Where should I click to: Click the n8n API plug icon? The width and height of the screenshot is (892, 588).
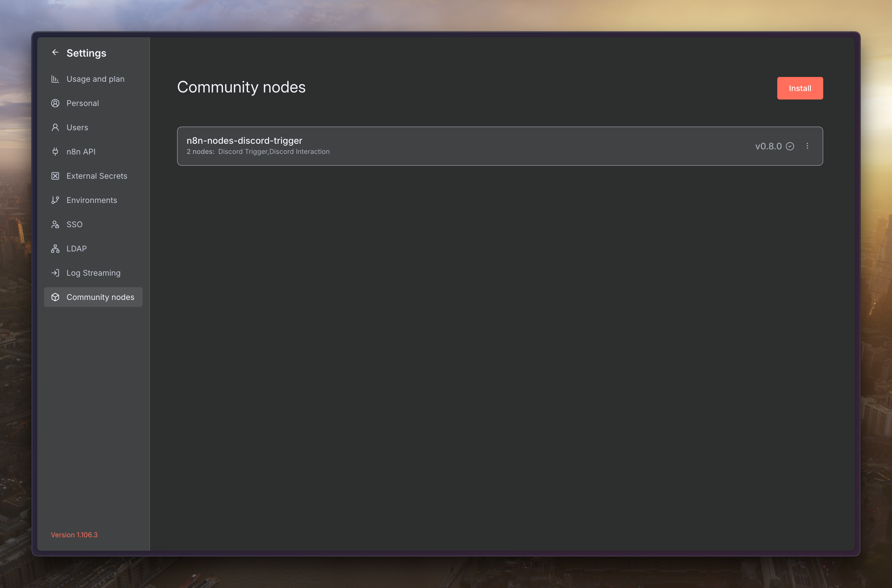(x=55, y=151)
